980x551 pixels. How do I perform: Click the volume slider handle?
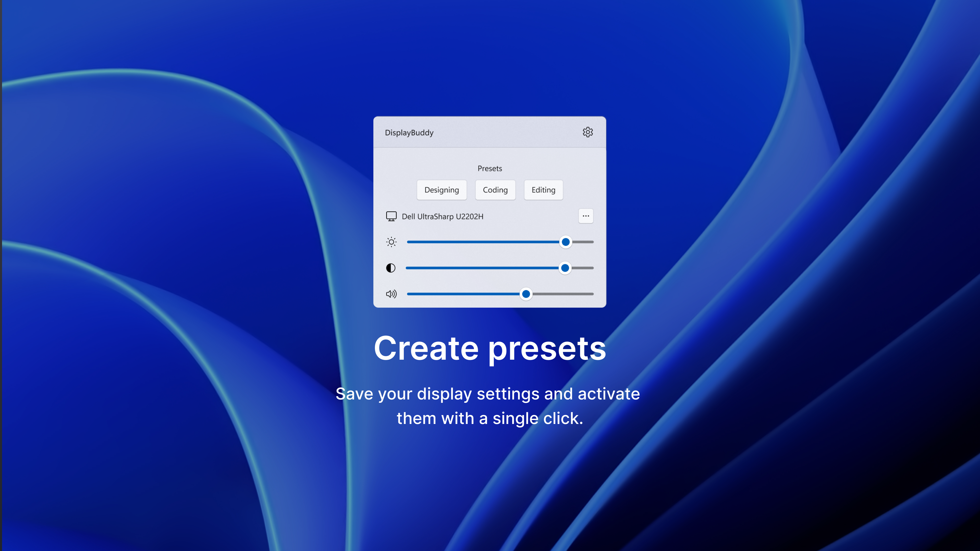[526, 294]
